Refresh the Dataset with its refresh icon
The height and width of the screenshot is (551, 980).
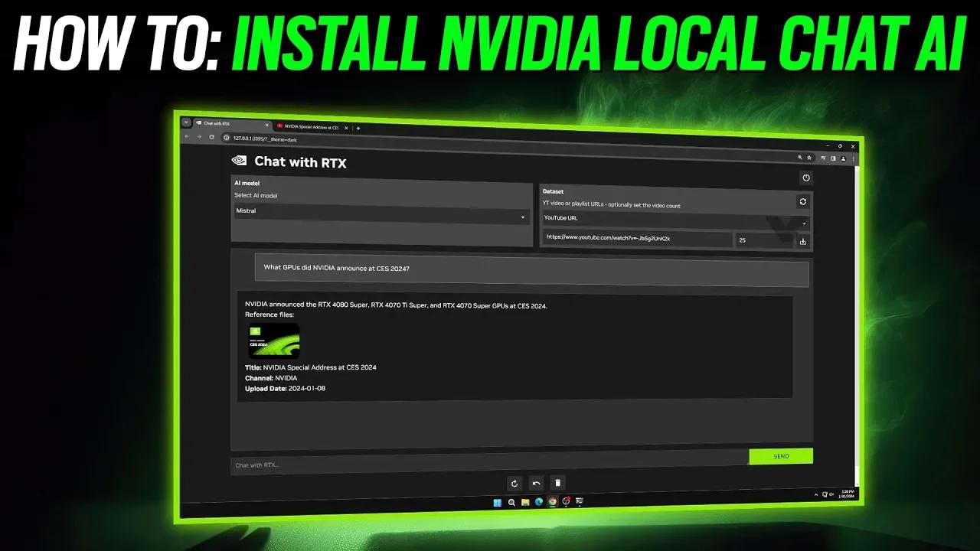pyautogui.click(x=803, y=201)
